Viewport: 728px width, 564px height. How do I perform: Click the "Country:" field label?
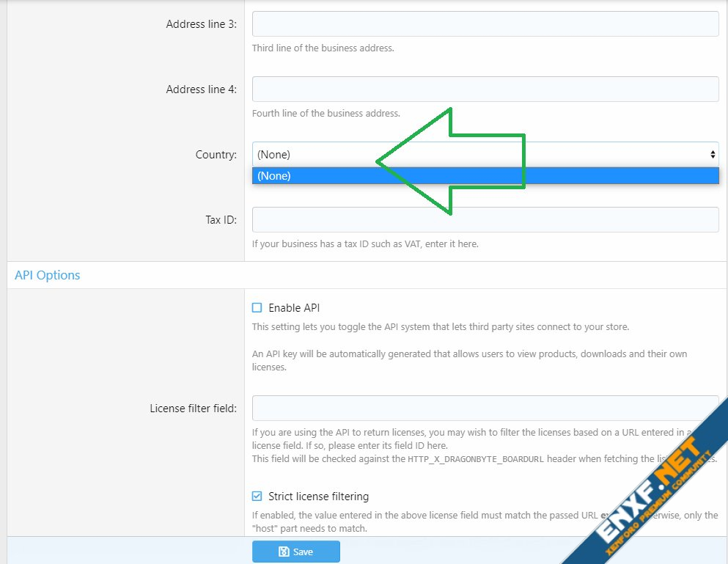216,155
